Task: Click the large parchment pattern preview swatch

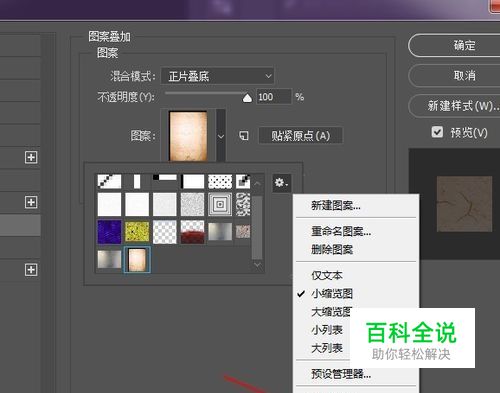Action: point(188,136)
